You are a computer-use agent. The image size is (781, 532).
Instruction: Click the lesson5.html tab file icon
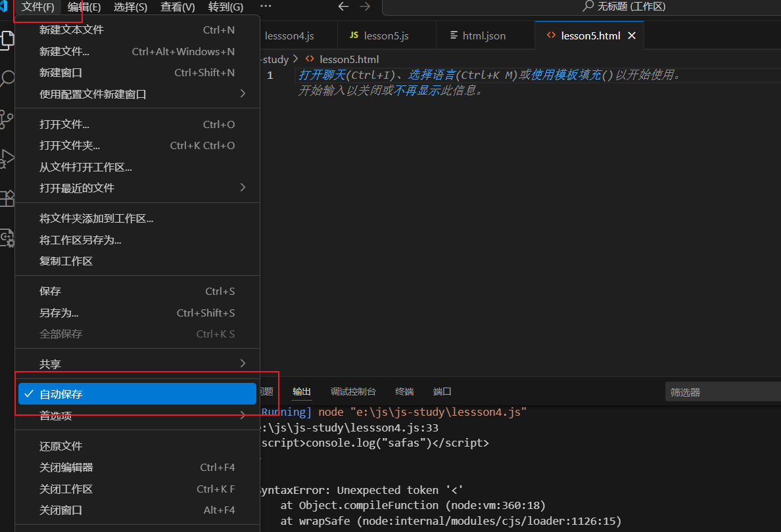point(551,35)
